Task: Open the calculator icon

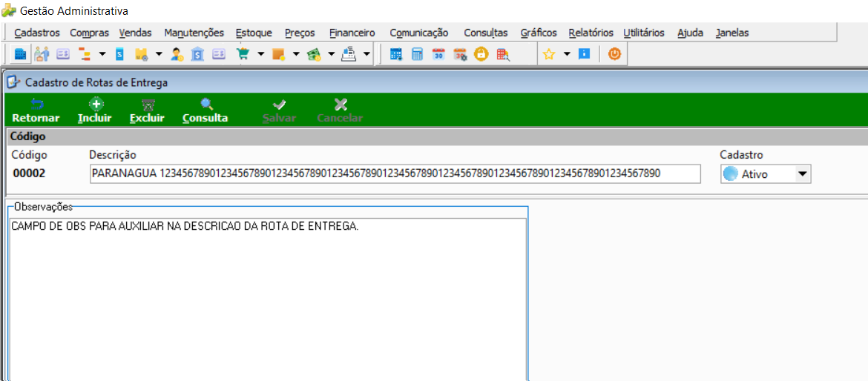Action: (x=418, y=54)
